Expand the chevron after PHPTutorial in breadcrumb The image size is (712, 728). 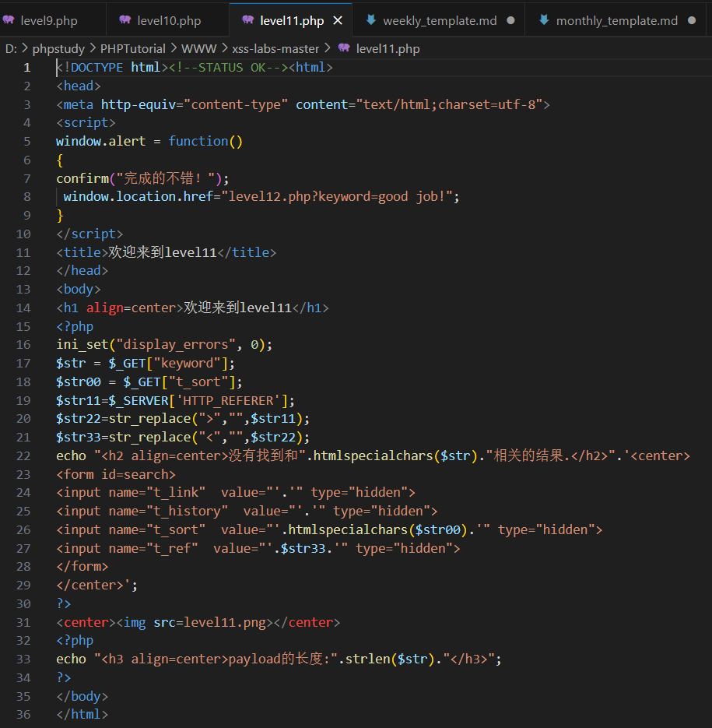tap(174, 48)
